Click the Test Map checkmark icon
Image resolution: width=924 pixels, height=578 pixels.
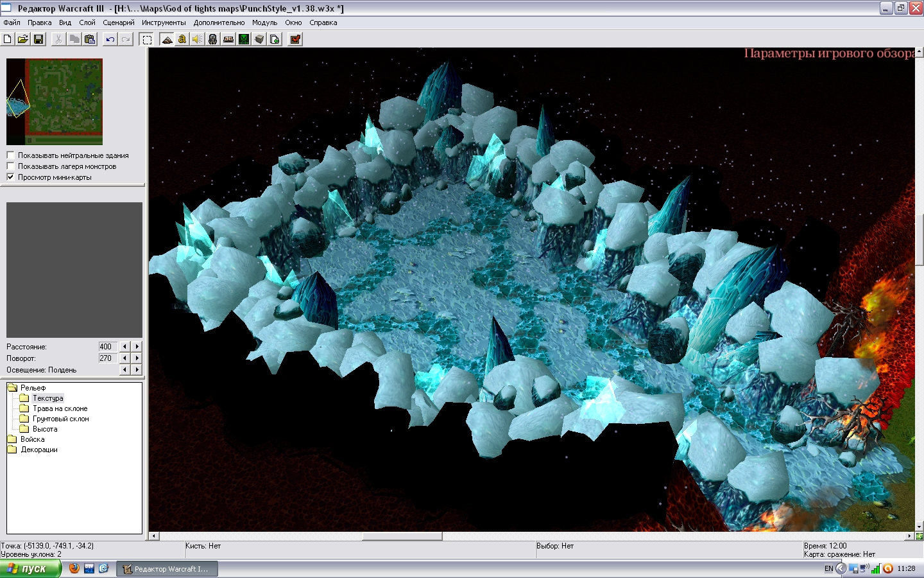[x=295, y=39]
